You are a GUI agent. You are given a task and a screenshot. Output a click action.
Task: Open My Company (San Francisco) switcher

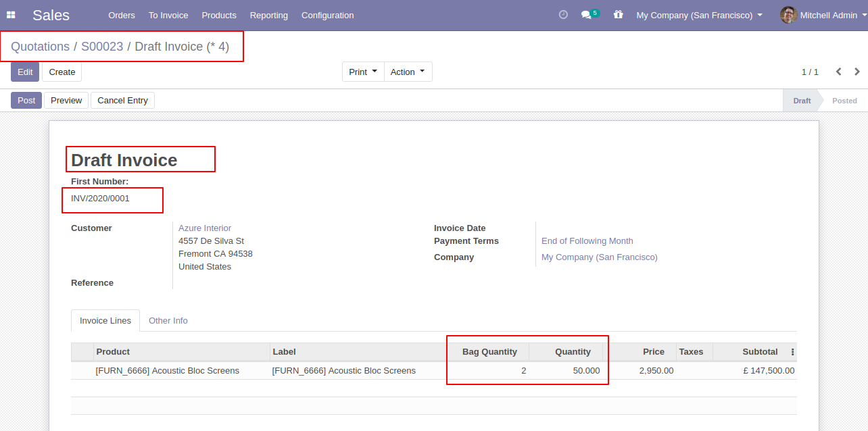click(x=699, y=15)
